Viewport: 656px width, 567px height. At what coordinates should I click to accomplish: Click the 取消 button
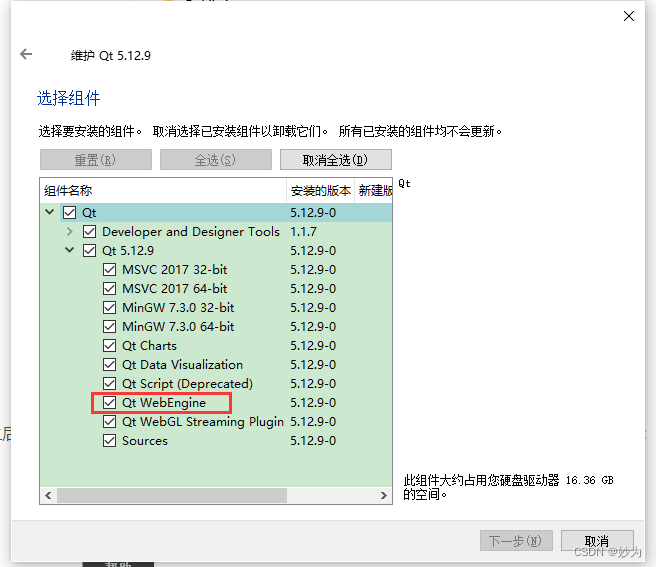(x=597, y=541)
